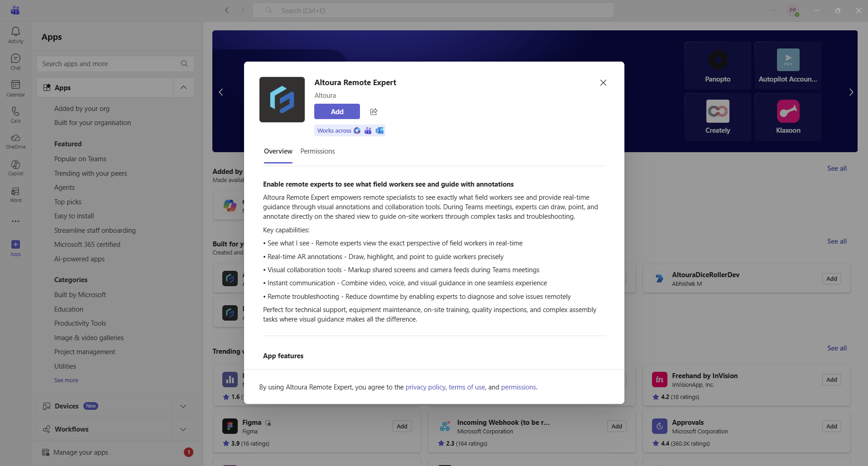Select Streamline staff onboarding
The width and height of the screenshot is (868, 466).
pyautogui.click(x=95, y=231)
